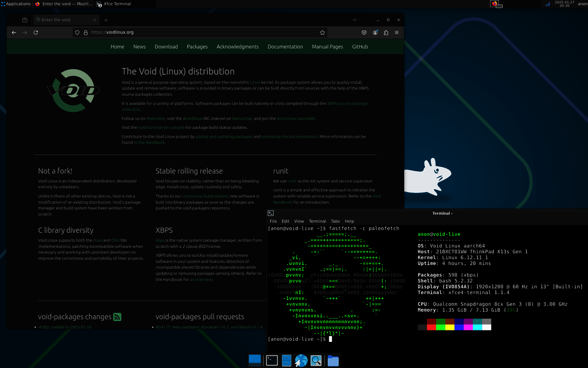Screen dimensions: 588x368
Task: Launch the web browser from the dock
Action: click(x=301, y=361)
